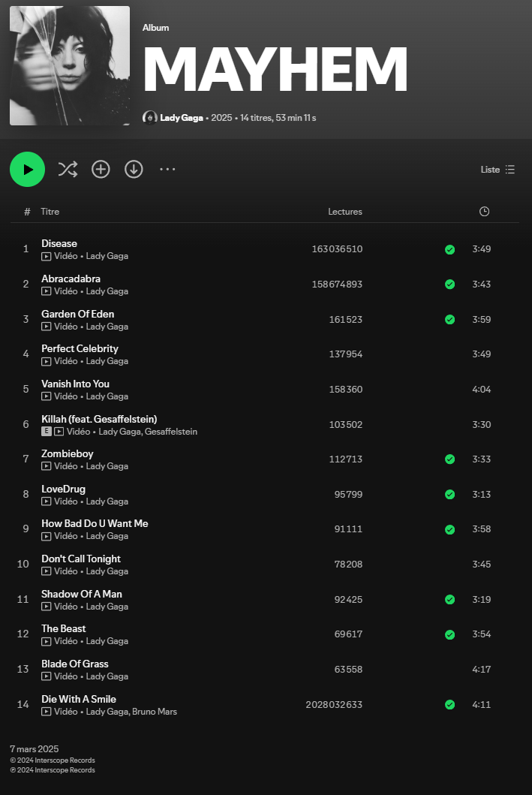Click the explicit E badge on Killah
Viewport: 532px width, 795px height.
coord(46,432)
